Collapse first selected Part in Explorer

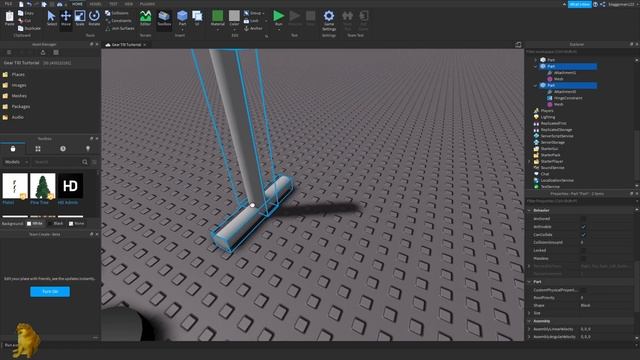(536, 66)
